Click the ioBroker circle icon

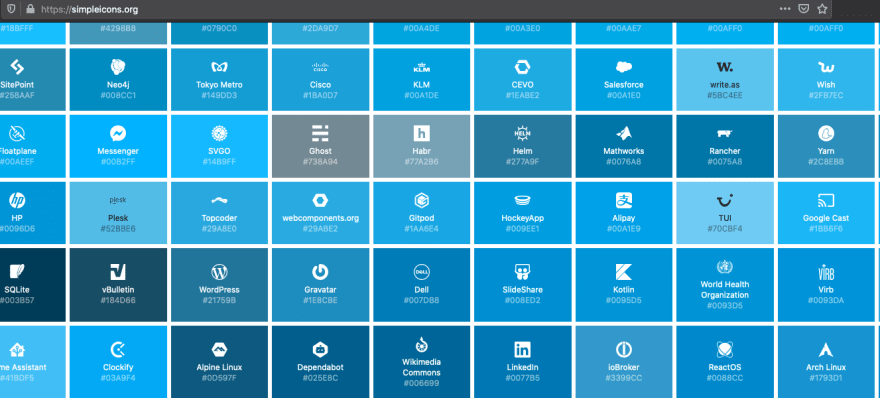pos(624,350)
